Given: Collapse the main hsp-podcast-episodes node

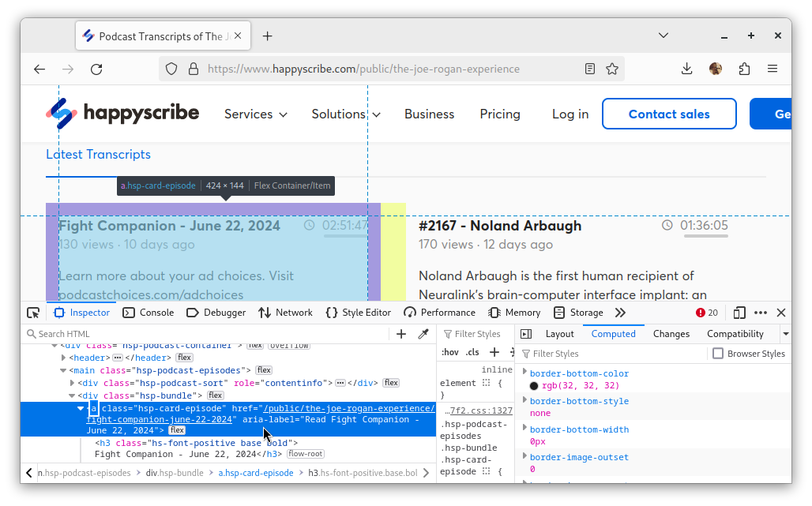Looking at the screenshot, I should pyautogui.click(x=63, y=370).
